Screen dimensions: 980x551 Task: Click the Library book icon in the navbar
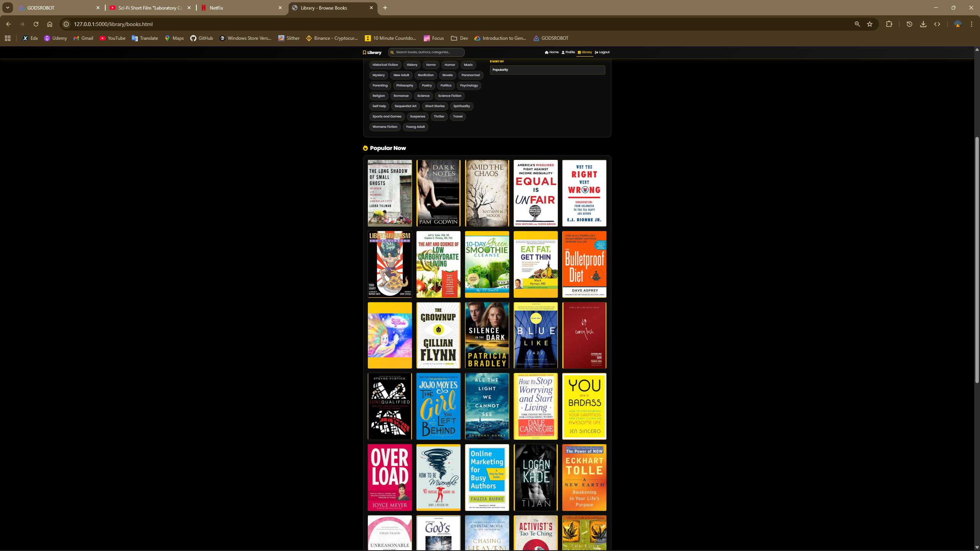pyautogui.click(x=579, y=52)
